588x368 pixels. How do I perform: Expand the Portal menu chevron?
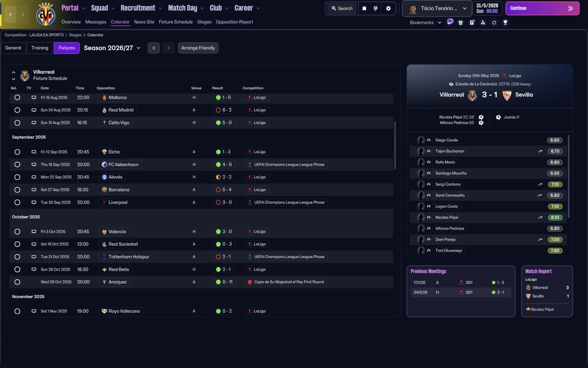pos(83,8)
